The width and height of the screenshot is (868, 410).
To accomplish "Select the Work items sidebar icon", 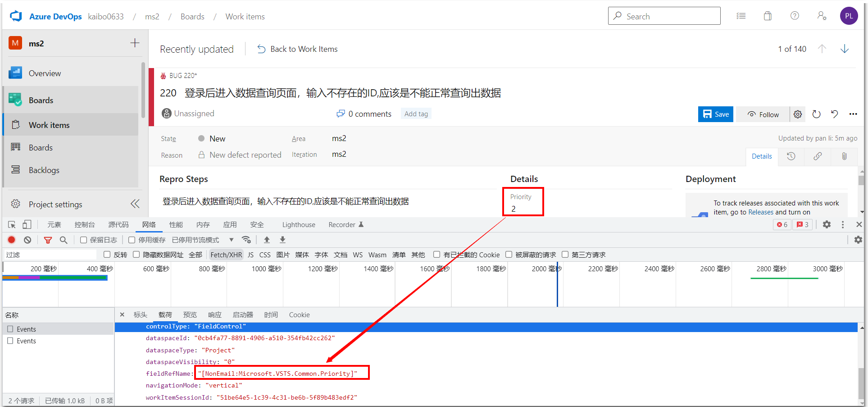I will click(x=17, y=125).
